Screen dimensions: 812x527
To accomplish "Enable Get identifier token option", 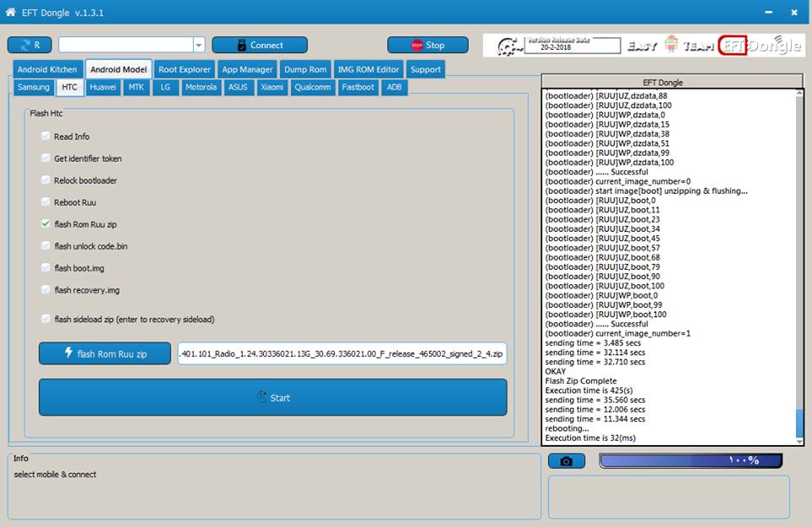I will click(x=46, y=158).
